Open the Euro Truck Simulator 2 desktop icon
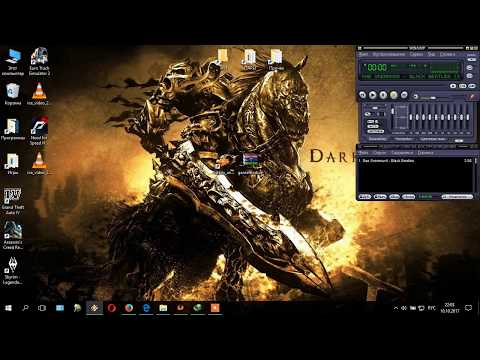Screen dimensions: 480x360 (x=39, y=62)
